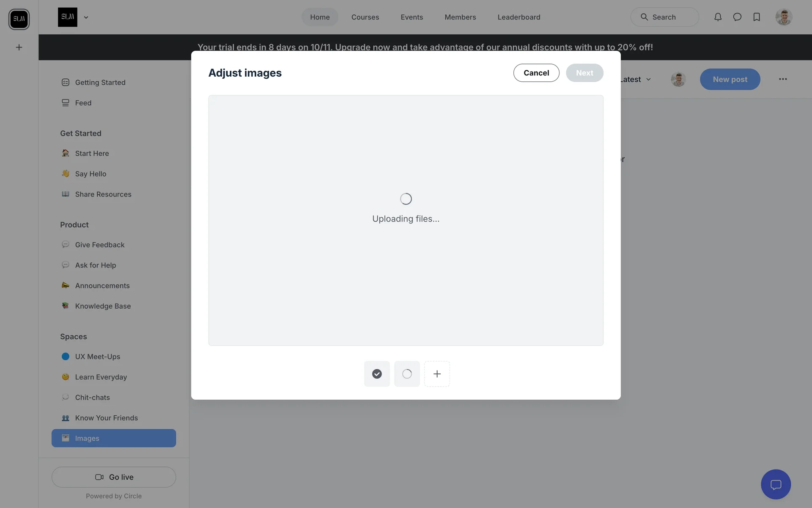Viewport: 812px width, 508px height.
Task: Open direct messages chat bubble icon
Action: (737, 17)
